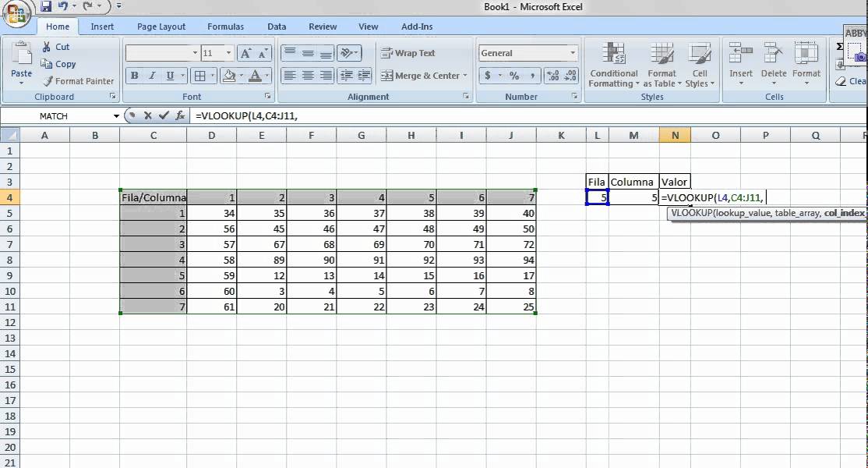868x468 pixels.
Task: Undo the last action
Action: (63, 7)
